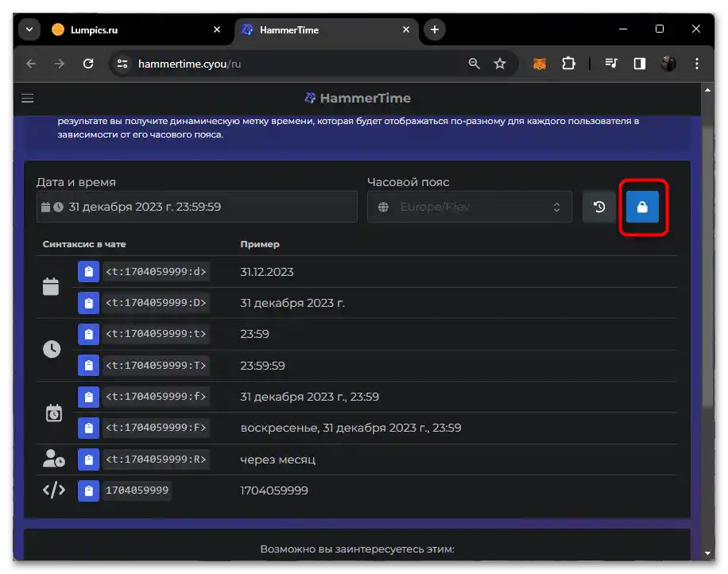This screenshot has height=574, width=728.
Task: Open the tab search dropdown arrow
Action: [x=29, y=29]
